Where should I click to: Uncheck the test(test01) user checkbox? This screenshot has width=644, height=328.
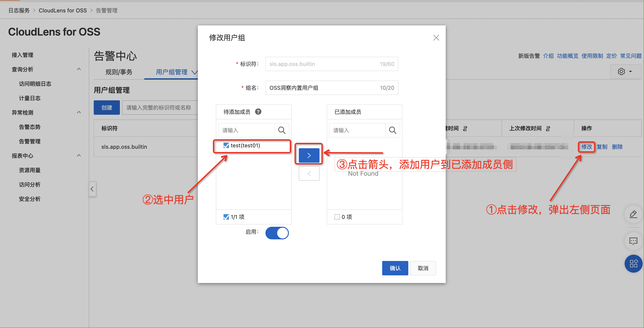pyautogui.click(x=226, y=145)
